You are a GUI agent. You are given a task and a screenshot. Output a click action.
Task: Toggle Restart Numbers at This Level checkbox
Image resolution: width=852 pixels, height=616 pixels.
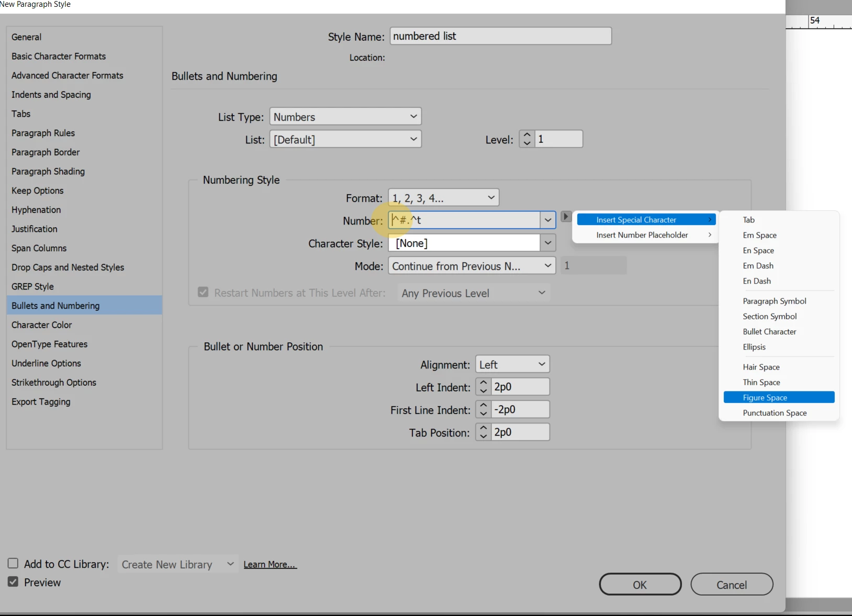pos(203,292)
